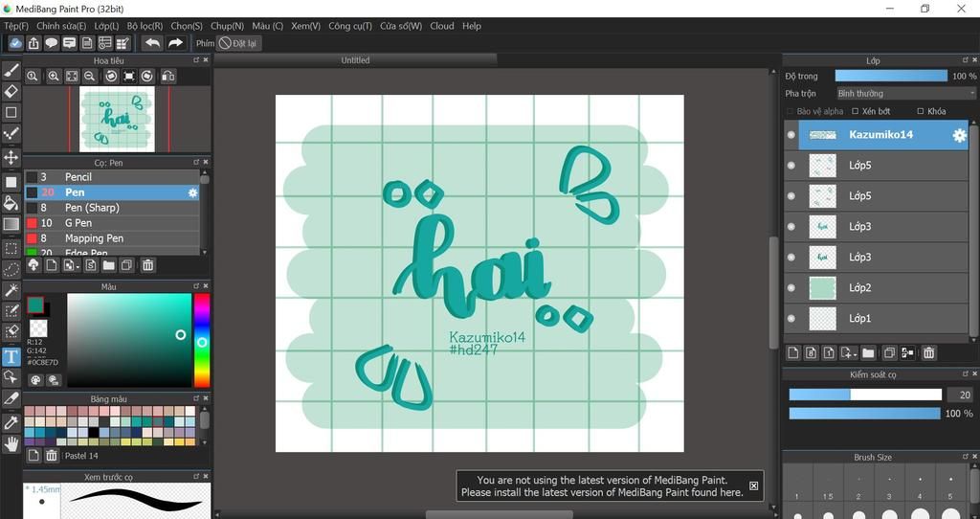980x519 pixels.
Task: Select the Brush tool in left toolbar
Action: pos(11,70)
